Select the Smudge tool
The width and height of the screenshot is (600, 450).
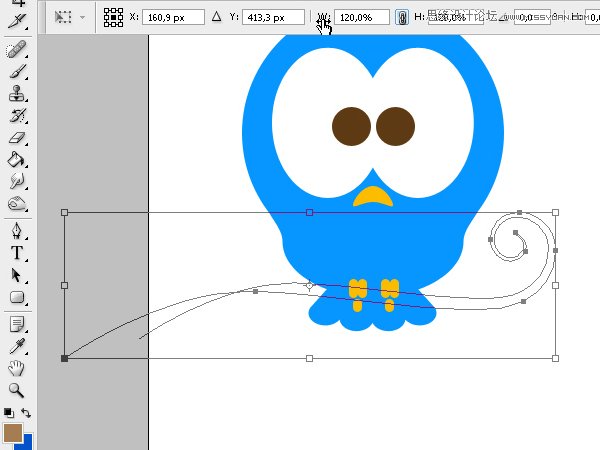point(16,181)
